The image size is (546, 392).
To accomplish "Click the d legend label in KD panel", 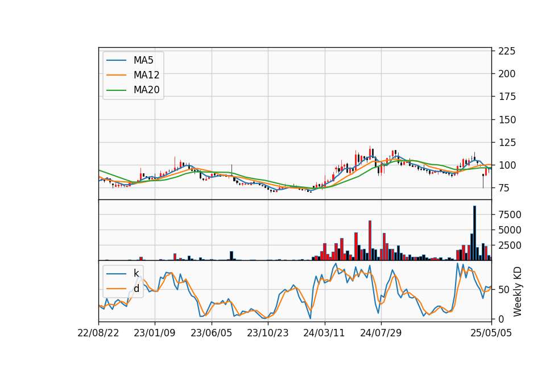I will 136,289.
